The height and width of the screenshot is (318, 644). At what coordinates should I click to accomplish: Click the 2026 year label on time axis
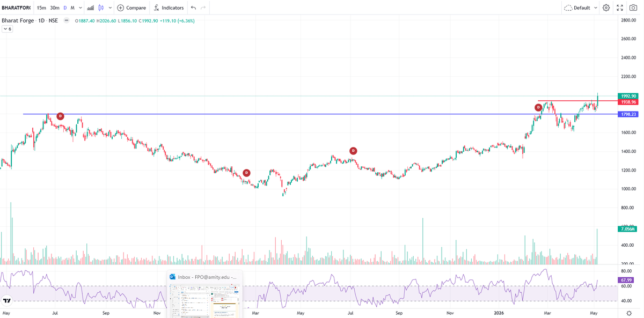point(500,313)
